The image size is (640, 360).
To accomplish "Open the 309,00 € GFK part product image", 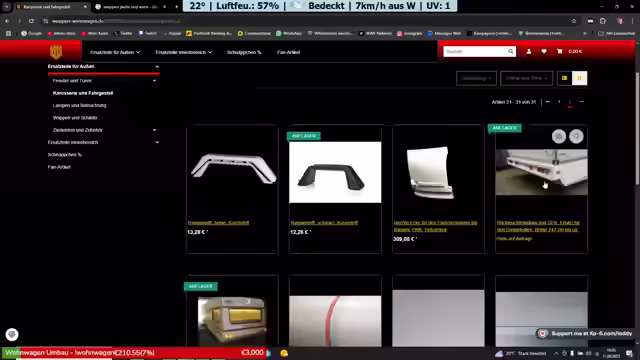I will point(431,173).
